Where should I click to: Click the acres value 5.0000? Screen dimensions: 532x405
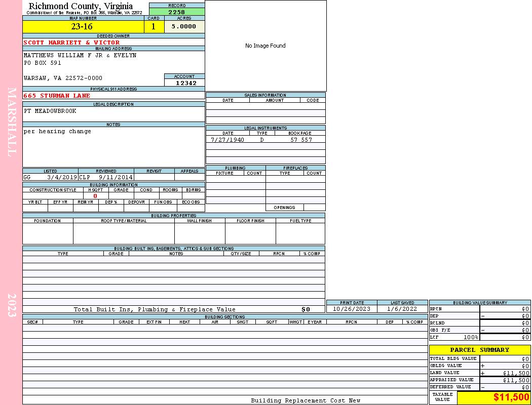tap(184, 27)
